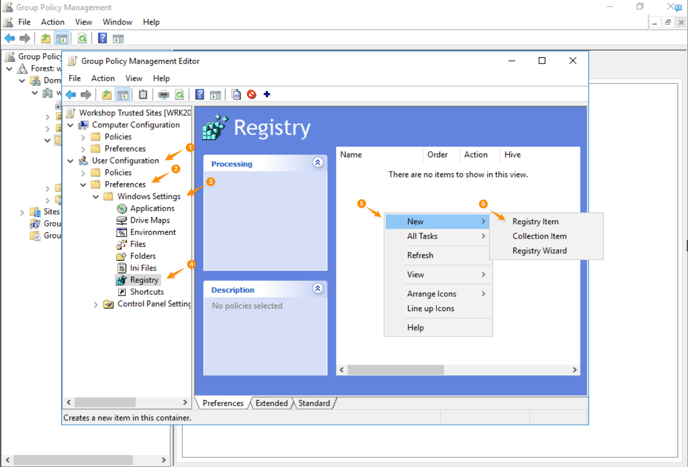Expand Preferences under Computer Configuration
Screen dimensions: 688x467
83,149
